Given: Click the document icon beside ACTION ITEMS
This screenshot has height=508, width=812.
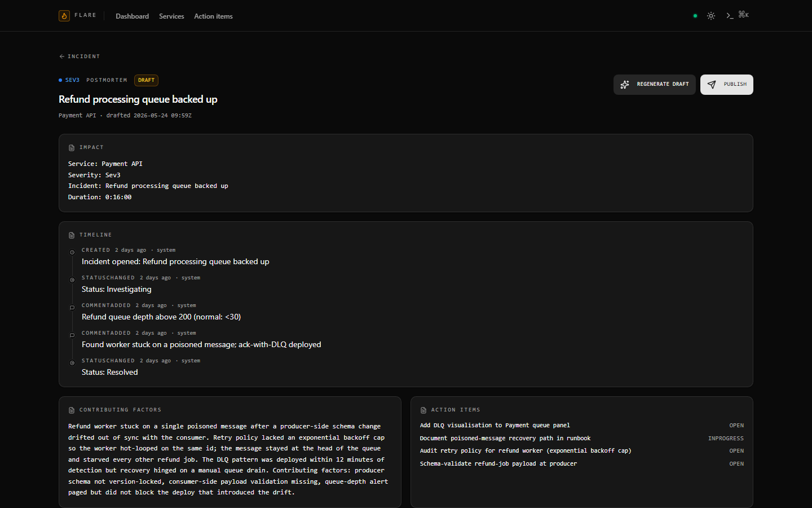Looking at the screenshot, I should (423, 410).
